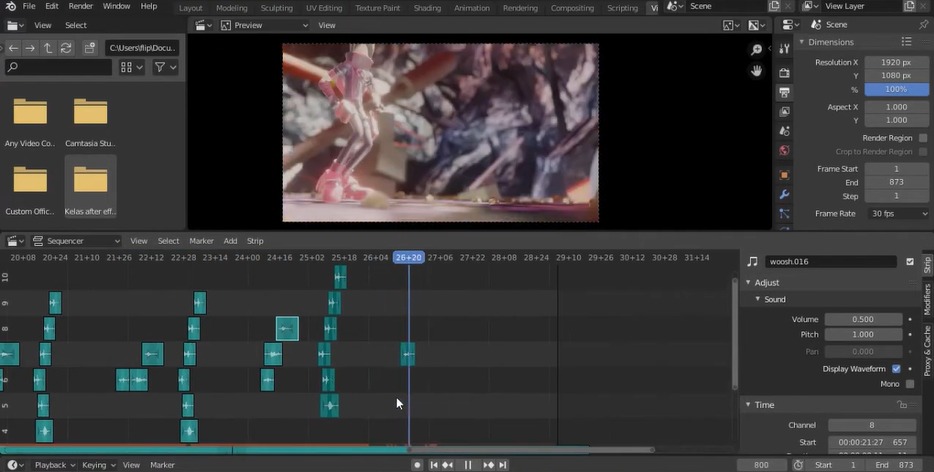Open the Render menu
The width and height of the screenshot is (934, 472).
tap(80, 7)
